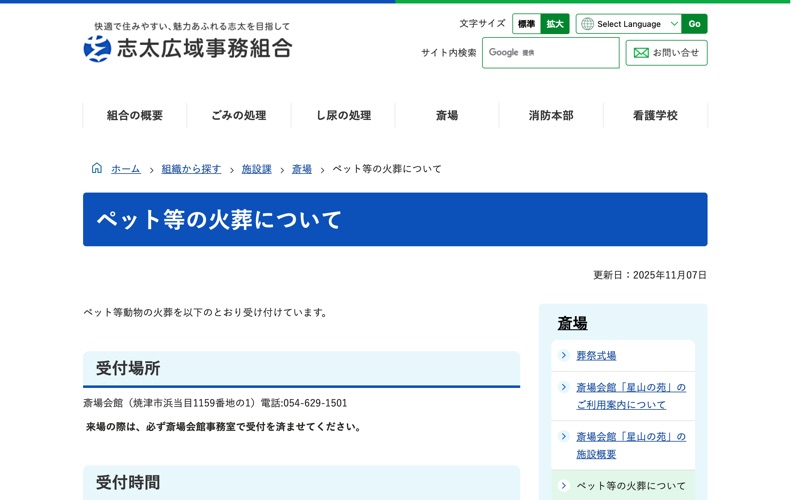This screenshot has width=800, height=500.
Task: Open the お問い合せ contact button
Action: 666,53
